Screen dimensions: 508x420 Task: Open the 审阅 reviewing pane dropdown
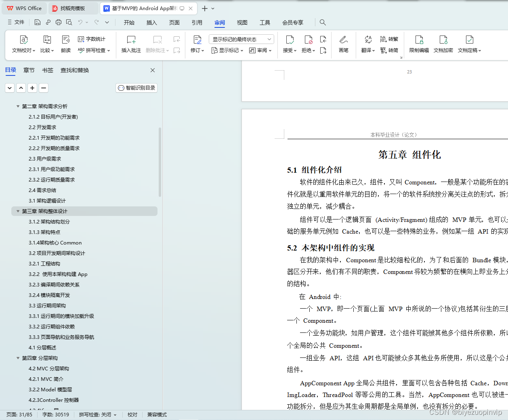coord(260,50)
